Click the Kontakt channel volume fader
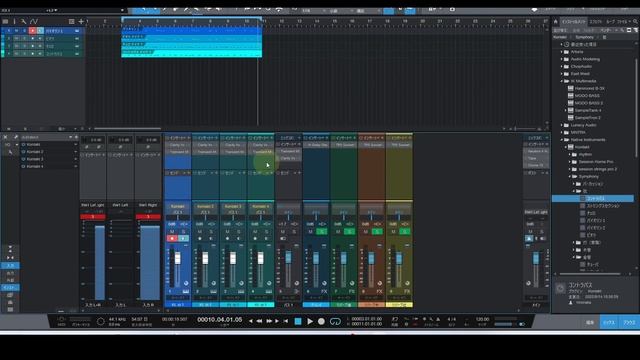This screenshot has width=640, height=360. click(178, 258)
